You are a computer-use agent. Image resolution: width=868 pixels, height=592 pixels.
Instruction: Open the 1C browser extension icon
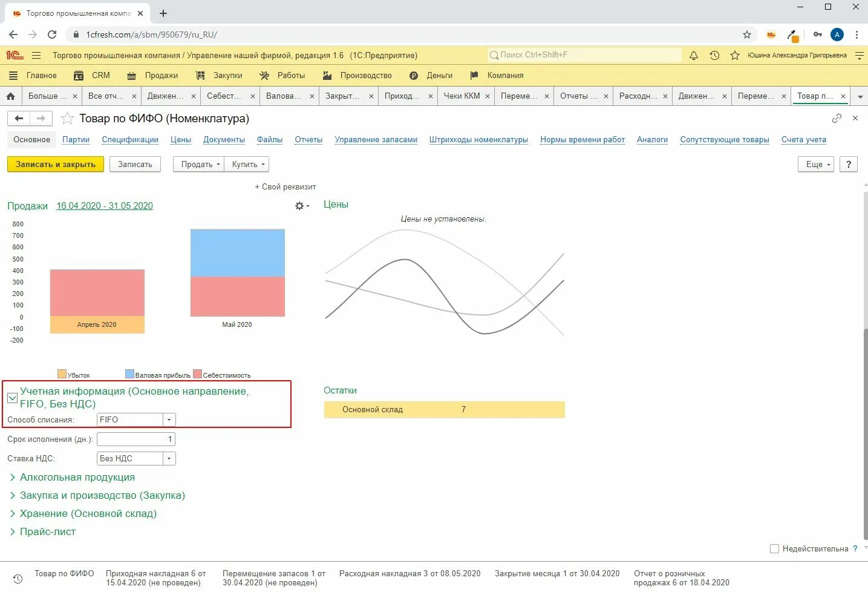771,35
